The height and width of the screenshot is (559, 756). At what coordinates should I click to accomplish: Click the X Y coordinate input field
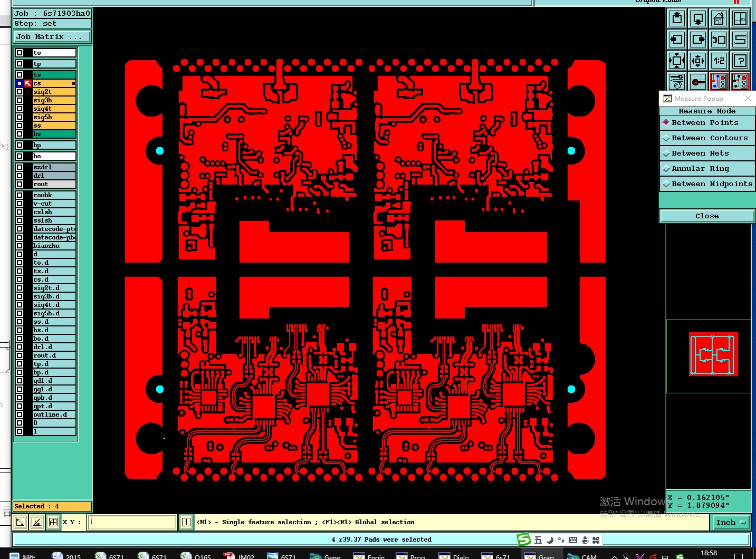click(132, 522)
